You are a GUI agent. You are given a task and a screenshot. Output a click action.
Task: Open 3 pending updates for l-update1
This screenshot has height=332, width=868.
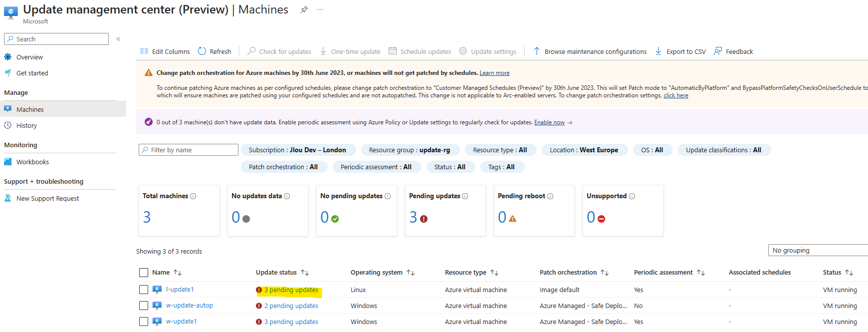click(x=291, y=290)
